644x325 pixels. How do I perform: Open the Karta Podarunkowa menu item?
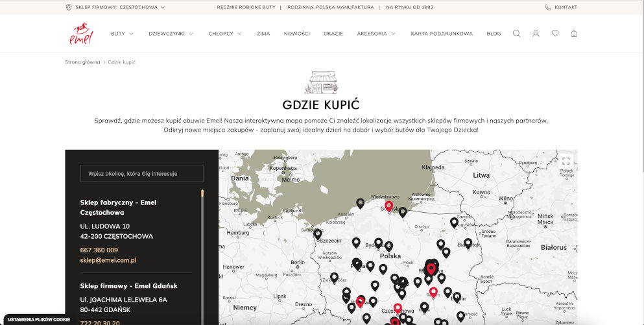coord(442,34)
